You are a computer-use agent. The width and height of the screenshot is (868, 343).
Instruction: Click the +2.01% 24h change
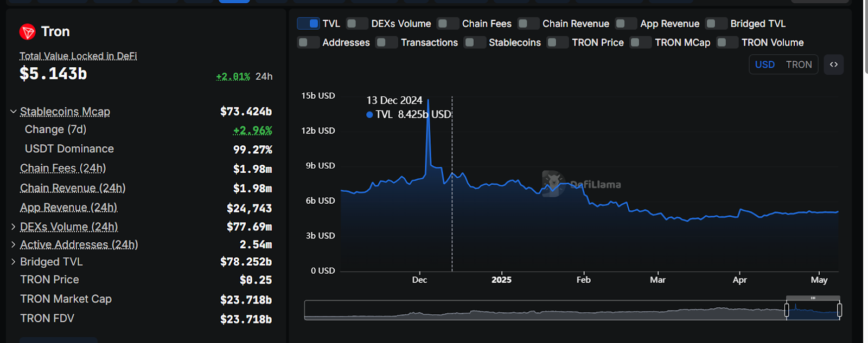click(233, 76)
